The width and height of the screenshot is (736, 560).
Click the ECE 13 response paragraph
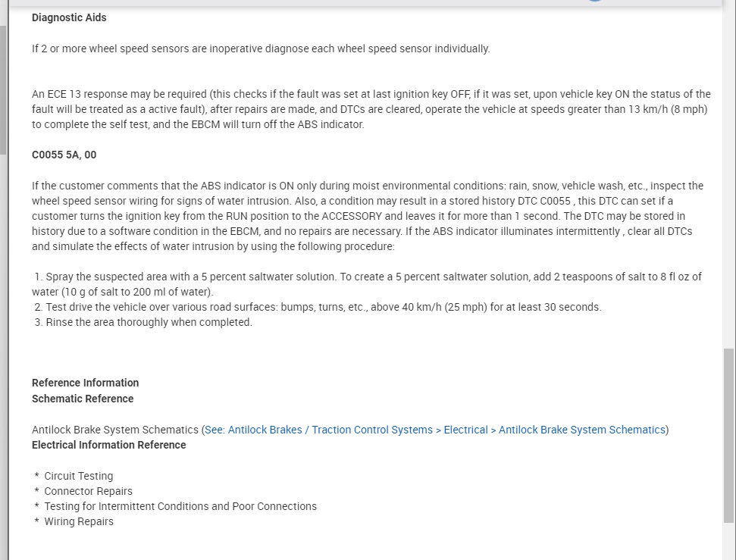tap(371, 109)
